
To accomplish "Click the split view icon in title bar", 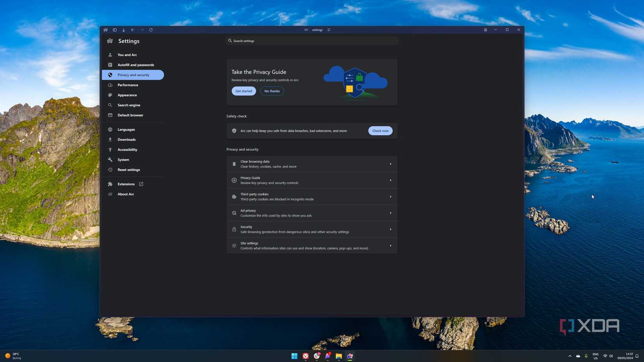I will point(485,30).
